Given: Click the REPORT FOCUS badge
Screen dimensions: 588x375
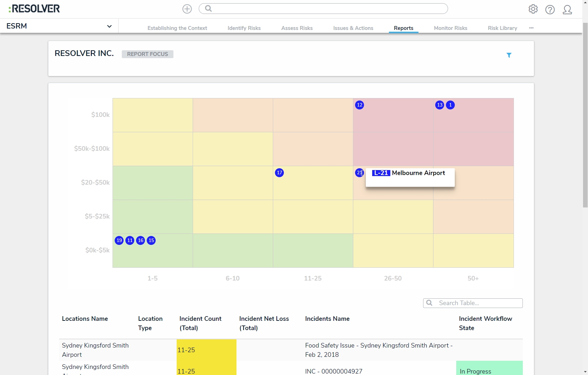Looking at the screenshot, I should point(147,54).
